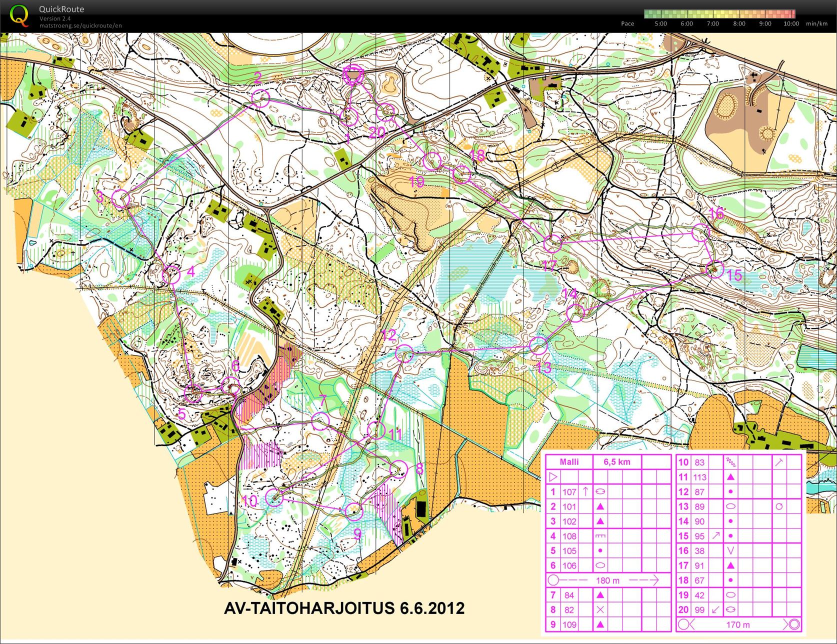Click the 170 m finish row

[x=738, y=624]
